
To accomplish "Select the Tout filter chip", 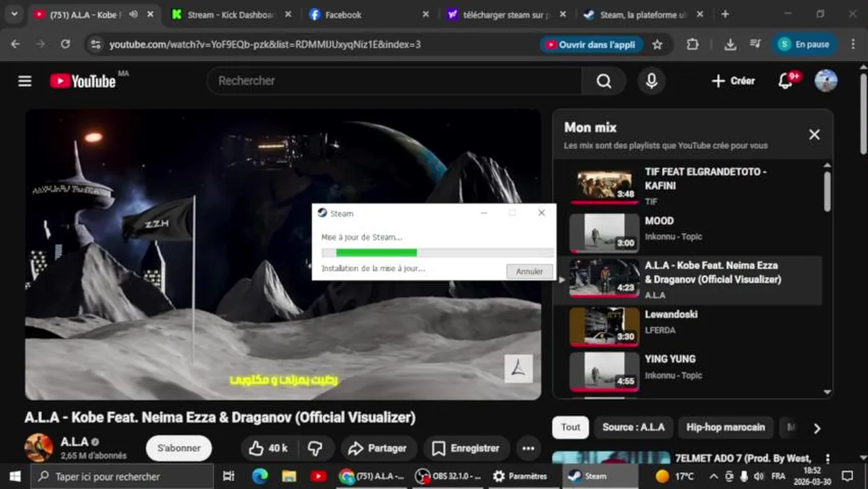I will tap(571, 427).
